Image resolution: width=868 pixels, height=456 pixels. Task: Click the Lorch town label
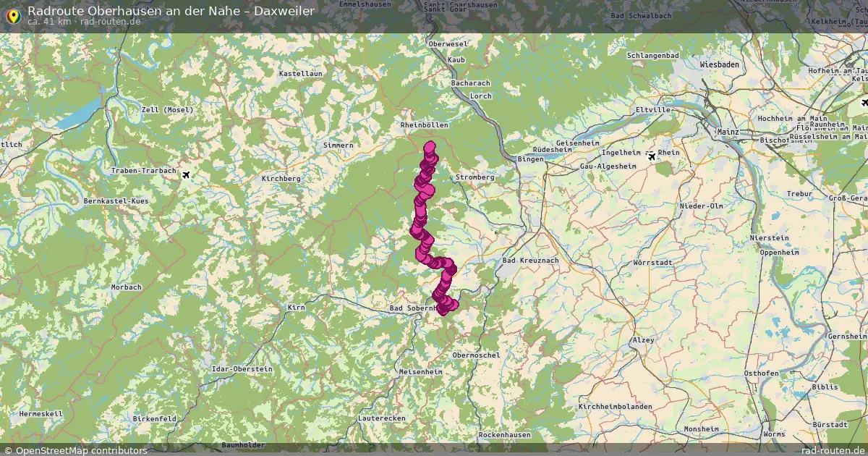480,96
